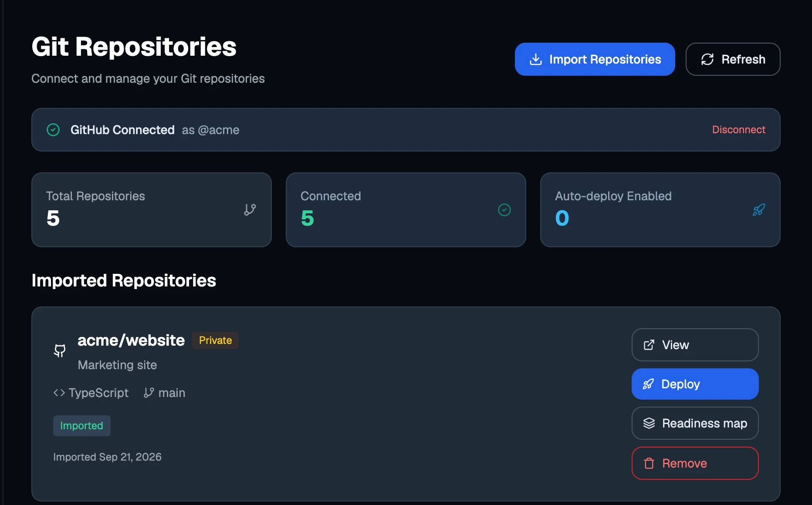Click the rocket icon in Auto-deploy Enabled card
Image resolution: width=812 pixels, height=505 pixels.
click(x=759, y=210)
